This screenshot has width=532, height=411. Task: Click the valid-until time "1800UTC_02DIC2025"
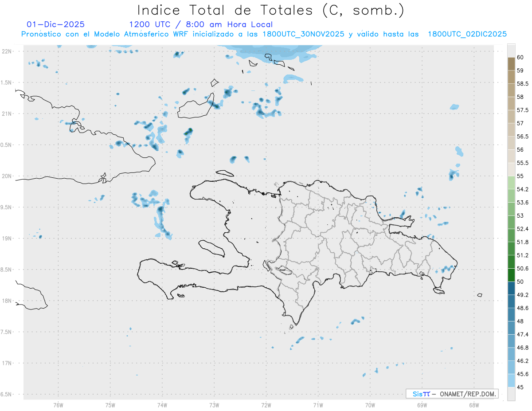point(467,34)
